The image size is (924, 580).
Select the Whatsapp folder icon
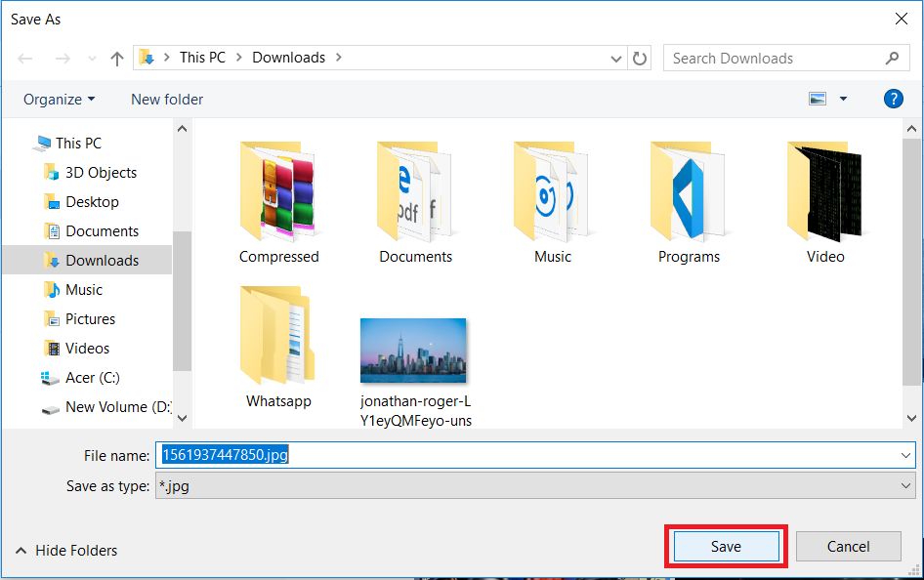click(277, 336)
